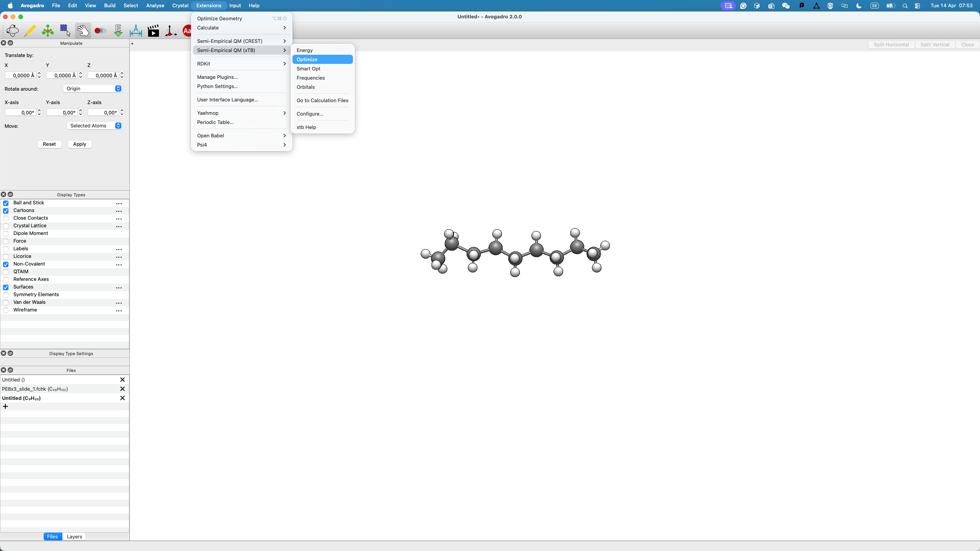Select the Bond-Centric Manipulate tool
The width and height of the screenshot is (980, 551).
100,31
